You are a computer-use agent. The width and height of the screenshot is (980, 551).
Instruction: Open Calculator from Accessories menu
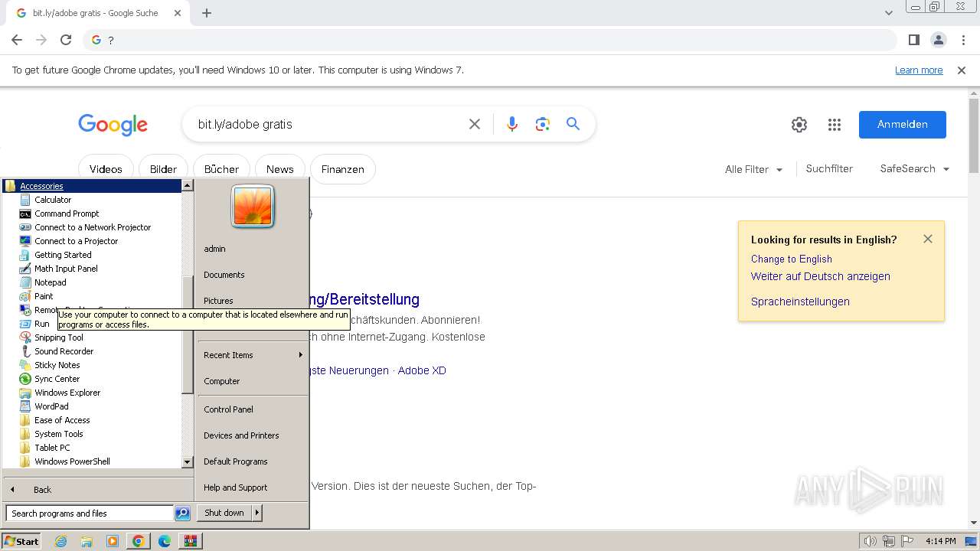point(53,200)
